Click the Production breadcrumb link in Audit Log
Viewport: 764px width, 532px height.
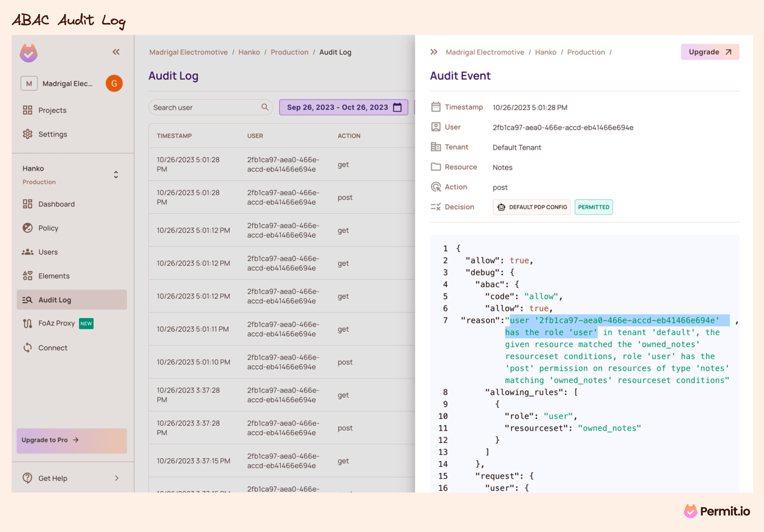coord(289,52)
